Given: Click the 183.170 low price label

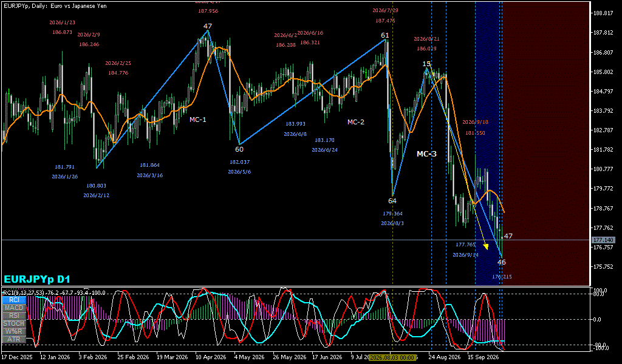Looking at the screenshot, I should coord(324,140).
